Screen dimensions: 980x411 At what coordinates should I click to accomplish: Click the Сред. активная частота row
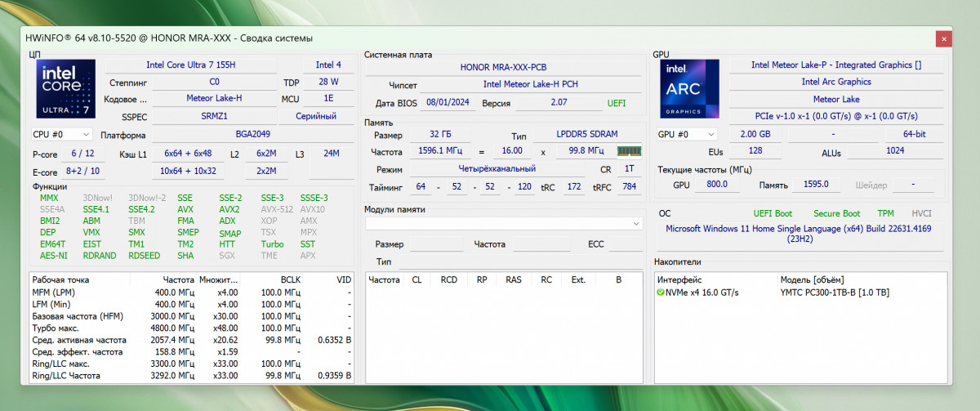pyautogui.click(x=192, y=340)
